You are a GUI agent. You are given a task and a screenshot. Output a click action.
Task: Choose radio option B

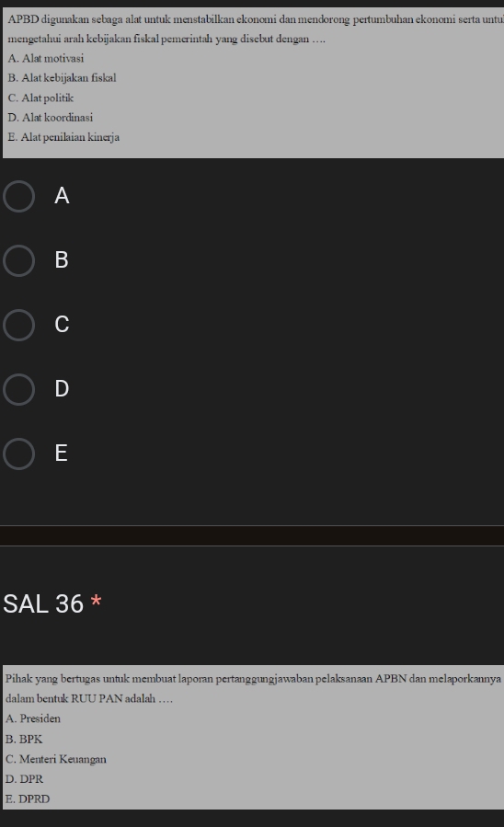click(19, 260)
